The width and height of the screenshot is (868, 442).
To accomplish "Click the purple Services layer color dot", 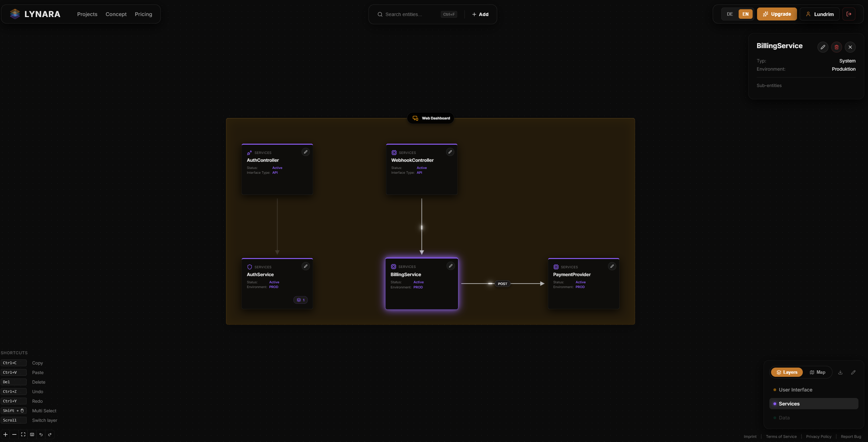I will point(774,403).
